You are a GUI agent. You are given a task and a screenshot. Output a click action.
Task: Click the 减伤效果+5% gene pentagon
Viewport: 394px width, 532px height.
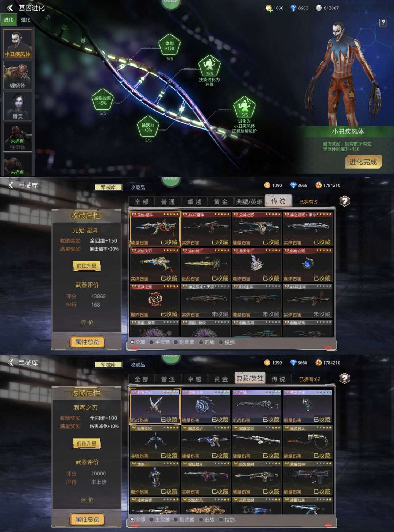click(x=103, y=100)
